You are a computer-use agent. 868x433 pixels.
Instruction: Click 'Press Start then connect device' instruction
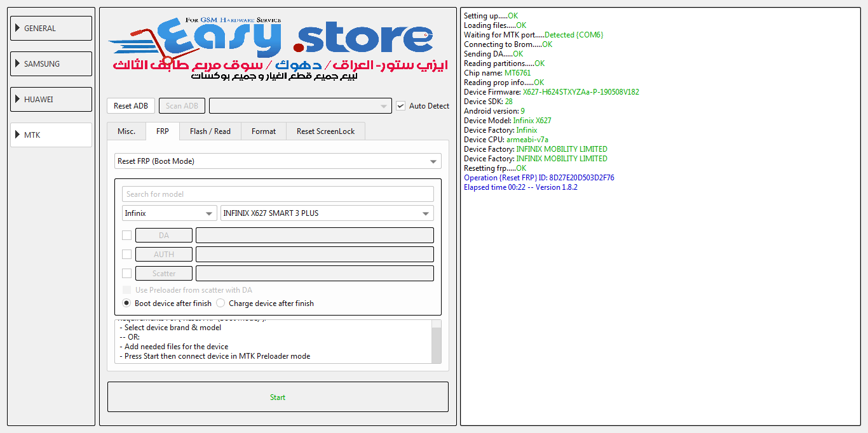coord(215,356)
